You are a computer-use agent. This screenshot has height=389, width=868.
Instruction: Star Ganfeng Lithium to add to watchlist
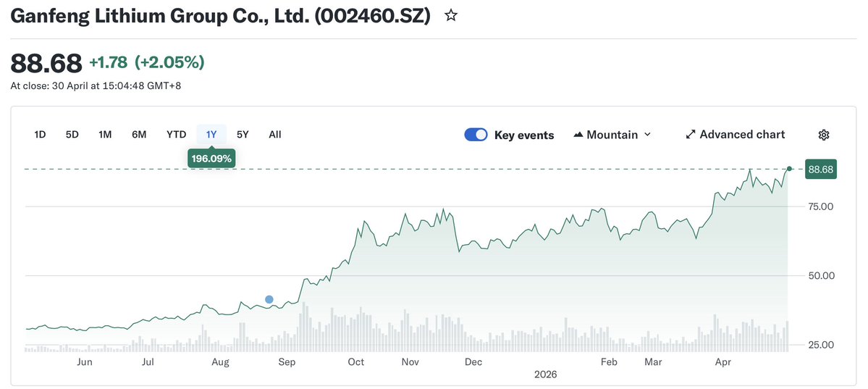451,16
